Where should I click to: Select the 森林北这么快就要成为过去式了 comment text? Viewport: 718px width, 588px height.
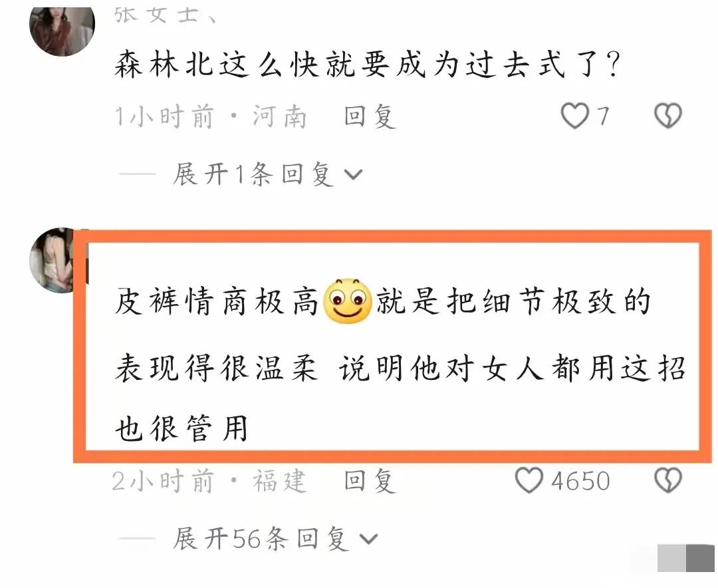click(x=367, y=64)
